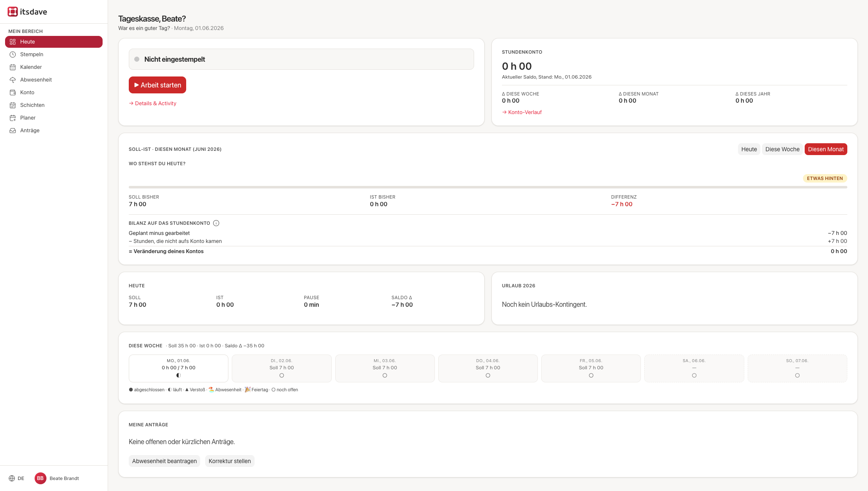The width and height of the screenshot is (868, 491).
Task: Start work with Arbeit starten button
Action: click(x=157, y=85)
